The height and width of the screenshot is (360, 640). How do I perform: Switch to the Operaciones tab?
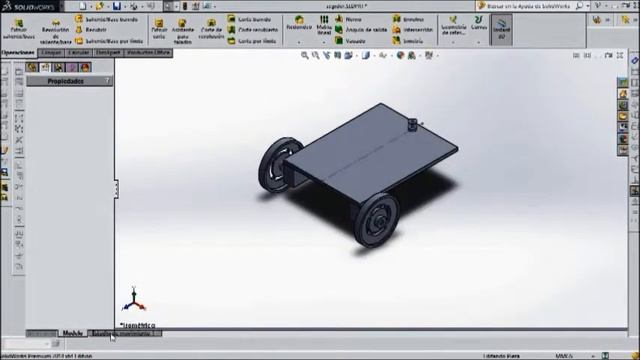(x=18, y=53)
